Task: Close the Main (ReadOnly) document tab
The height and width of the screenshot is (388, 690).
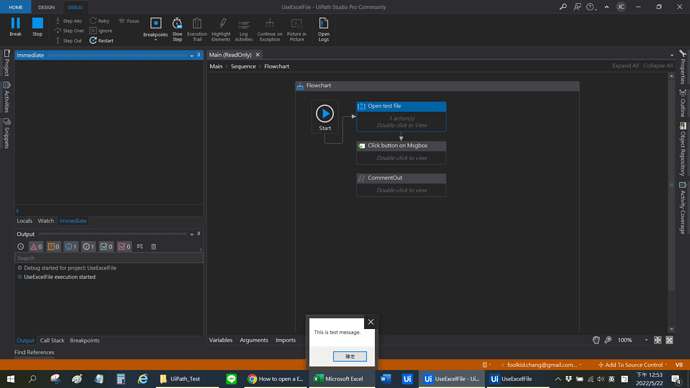Action: pyautogui.click(x=258, y=55)
